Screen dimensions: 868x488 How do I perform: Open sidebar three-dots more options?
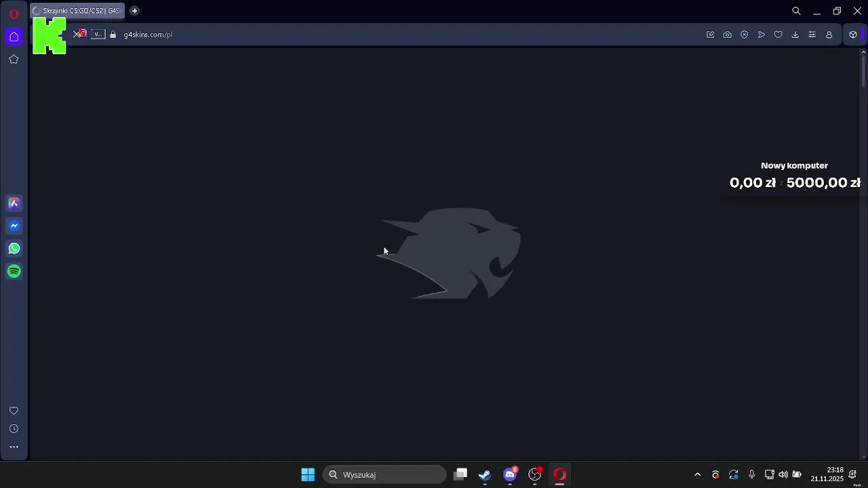[14, 447]
